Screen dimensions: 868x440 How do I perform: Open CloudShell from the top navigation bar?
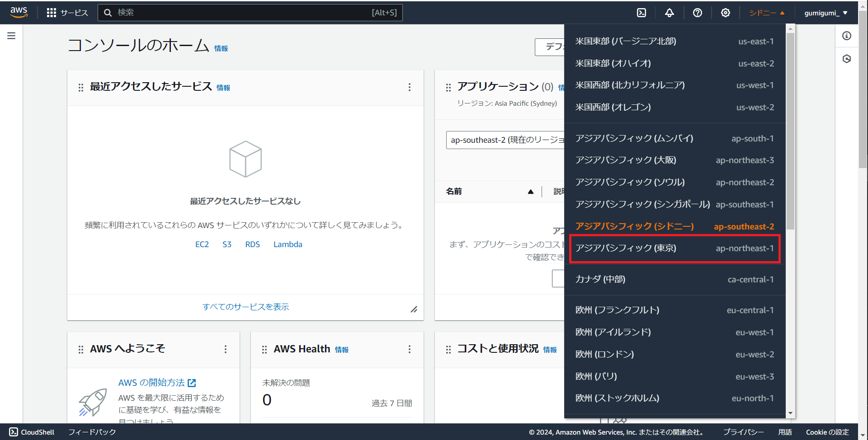click(x=641, y=12)
